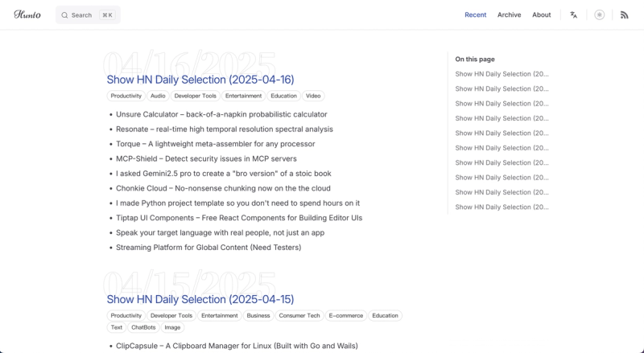Open Show HN Daily Selection (2025-04-16) heading
This screenshot has width=644, height=353.
(x=200, y=80)
